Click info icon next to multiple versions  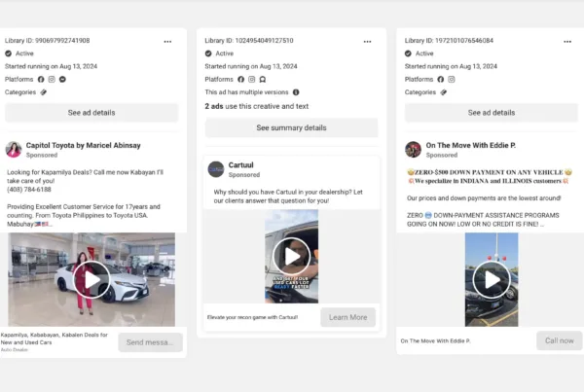[x=296, y=92]
